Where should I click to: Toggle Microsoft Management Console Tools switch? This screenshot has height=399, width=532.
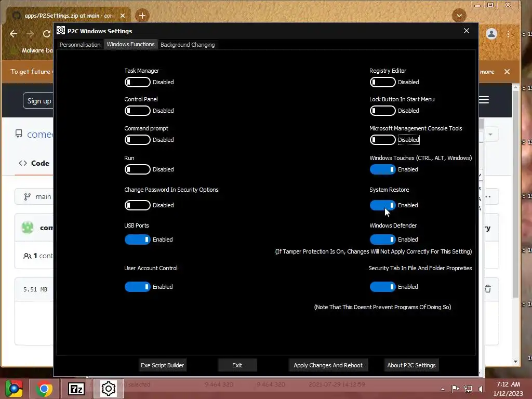point(382,140)
